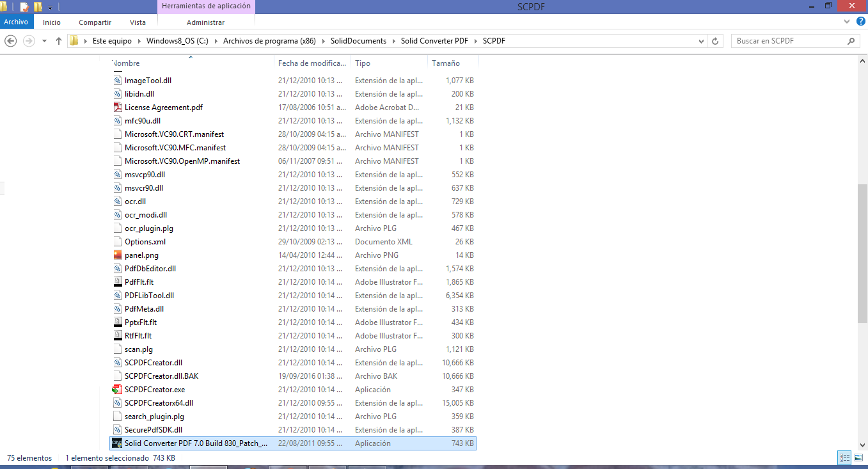Click the SecurePdfSDK.dll file icon
This screenshot has height=469, width=868.
coord(117,430)
